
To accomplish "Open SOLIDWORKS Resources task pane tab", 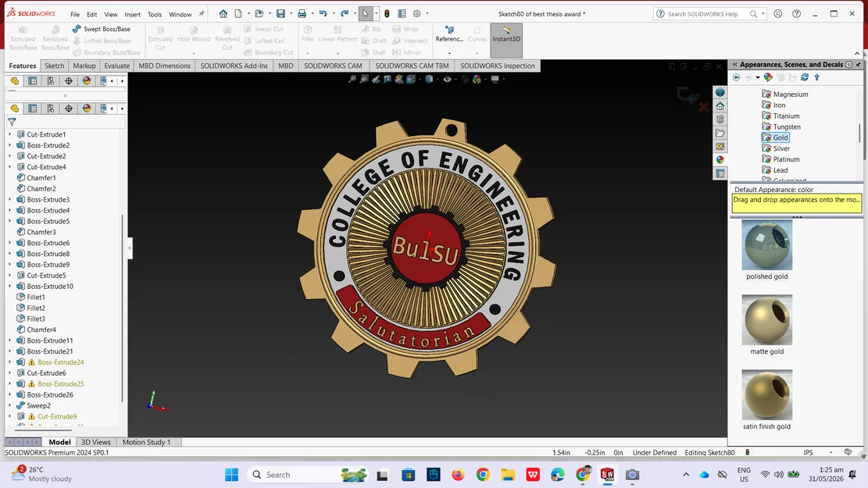I will (720, 105).
